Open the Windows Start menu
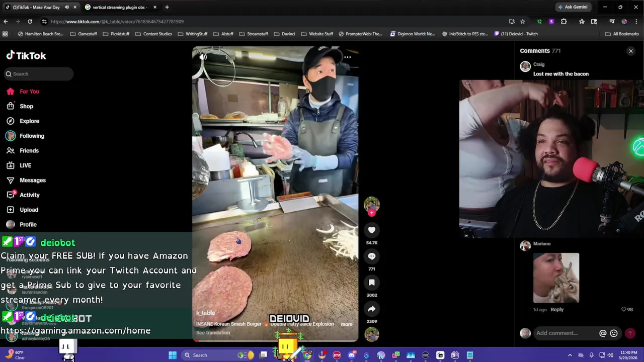 173,355
